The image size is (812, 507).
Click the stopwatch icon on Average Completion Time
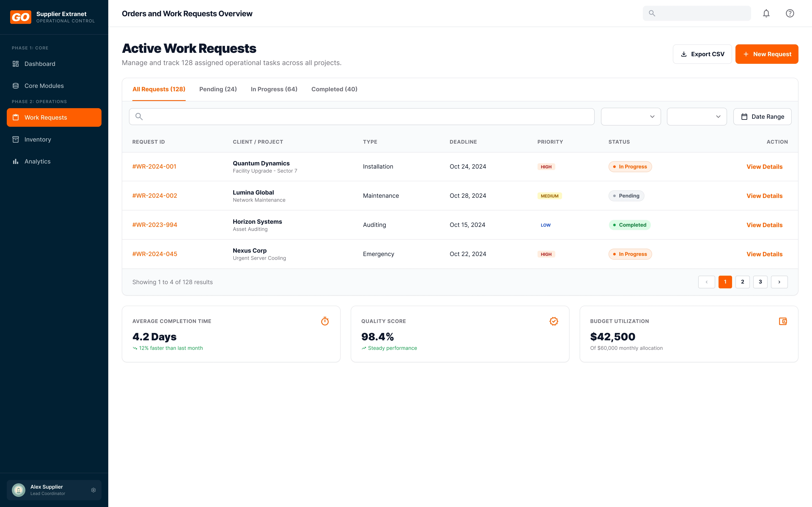(324, 321)
